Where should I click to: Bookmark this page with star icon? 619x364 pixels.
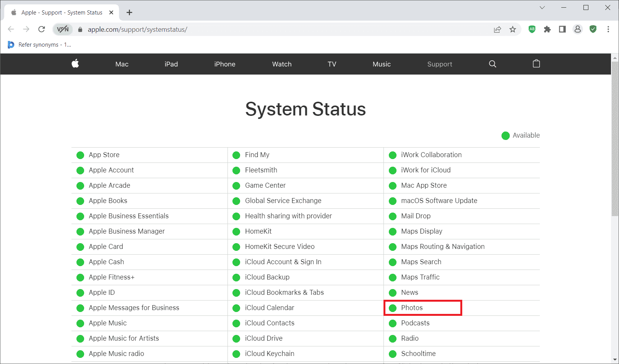513,29
